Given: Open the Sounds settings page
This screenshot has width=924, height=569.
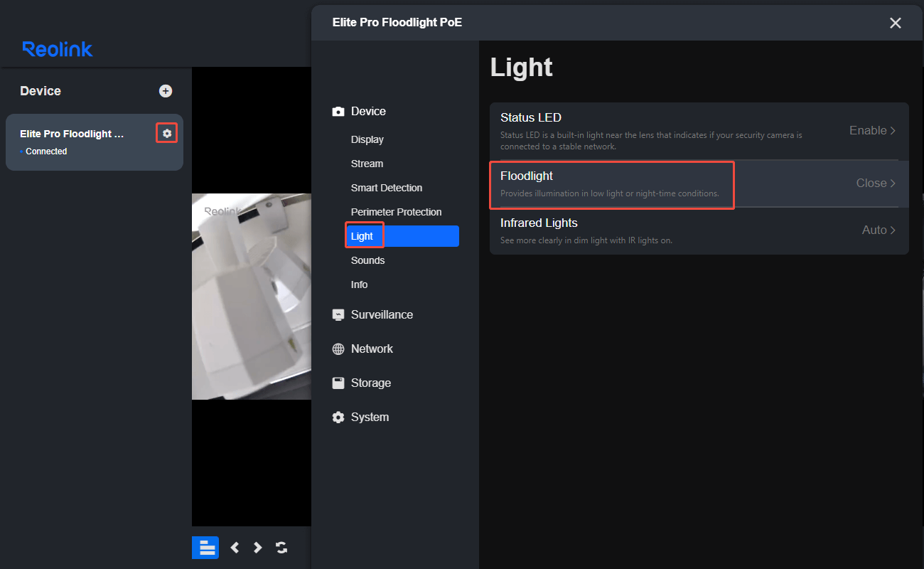Looking at the screenshot, I should (367, 260).
